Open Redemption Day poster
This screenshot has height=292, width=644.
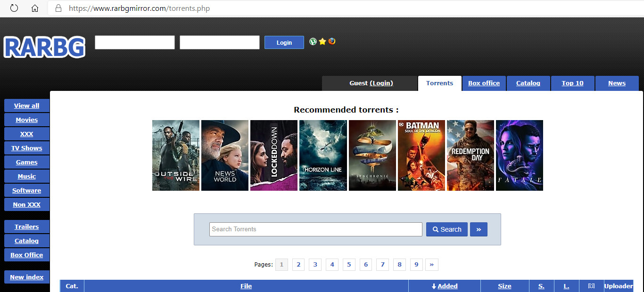(471, 155)
